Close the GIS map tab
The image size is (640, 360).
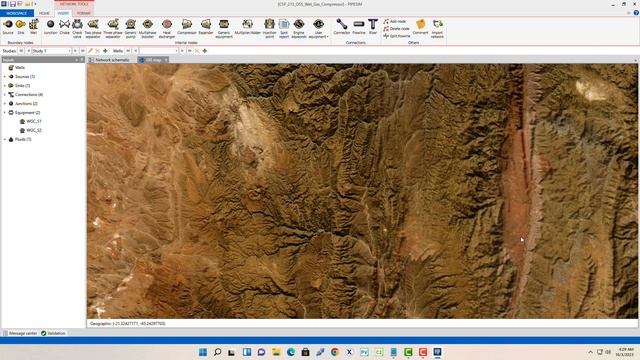tap(166, 60)
